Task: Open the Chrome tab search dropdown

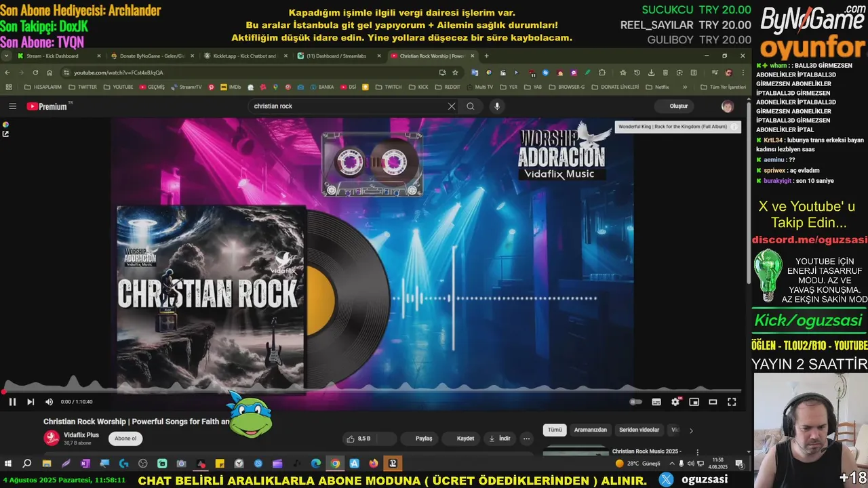Action: (x=6, y=56)
